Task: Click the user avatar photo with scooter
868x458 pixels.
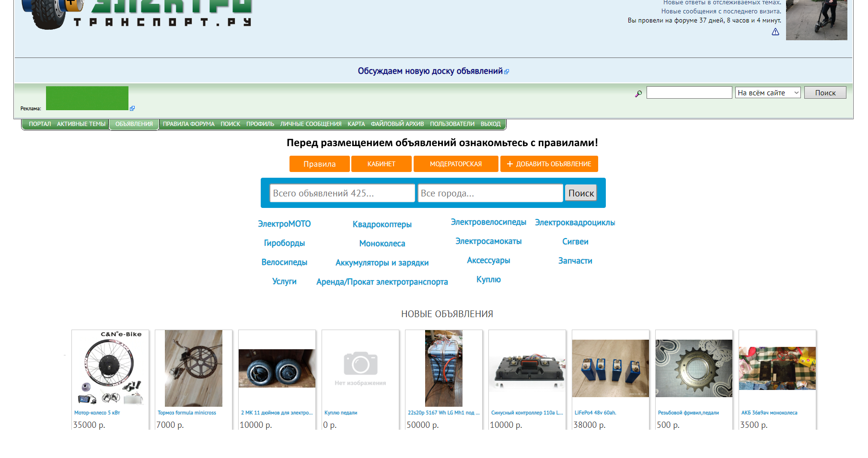Action: click(816, 20)
